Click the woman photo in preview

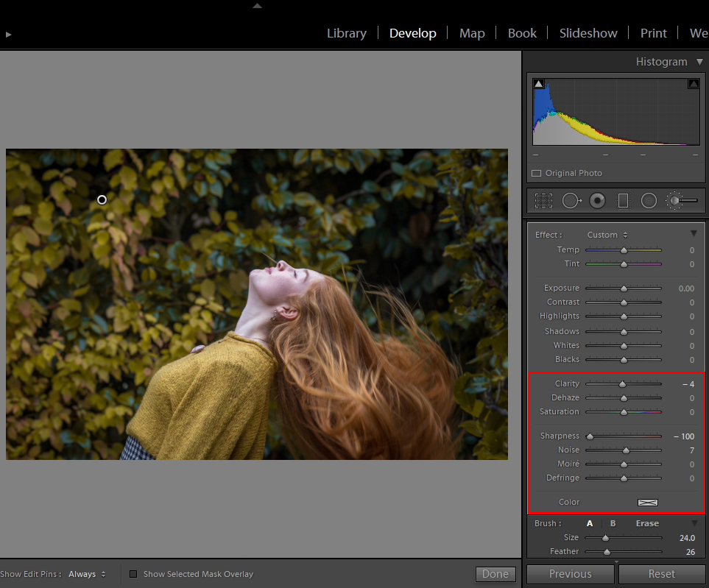(x=257, y=304)
